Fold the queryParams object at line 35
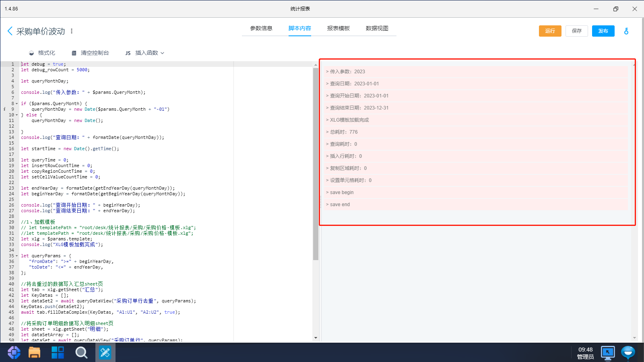Image resolution: width=644 pixels, height=362 pixels. coord(17,256)
